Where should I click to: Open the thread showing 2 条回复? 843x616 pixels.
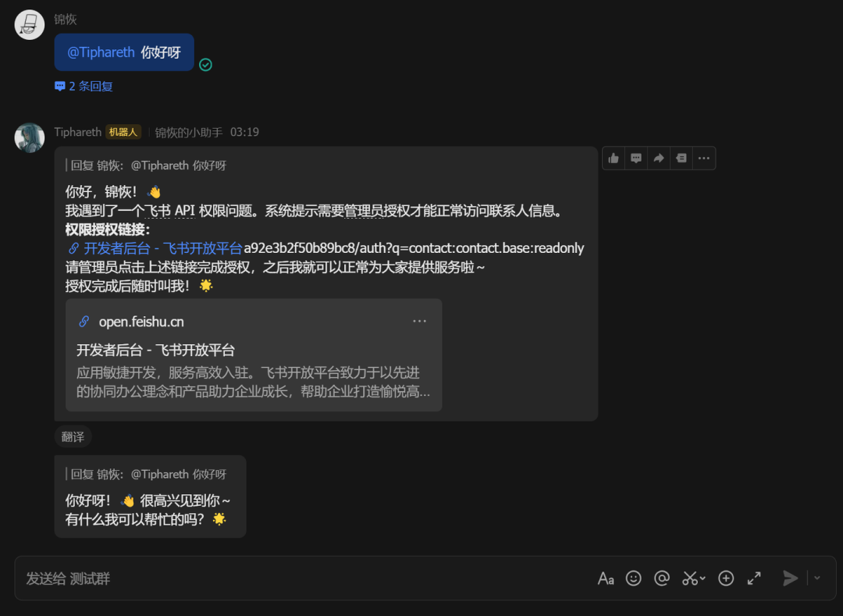point(83,86)
